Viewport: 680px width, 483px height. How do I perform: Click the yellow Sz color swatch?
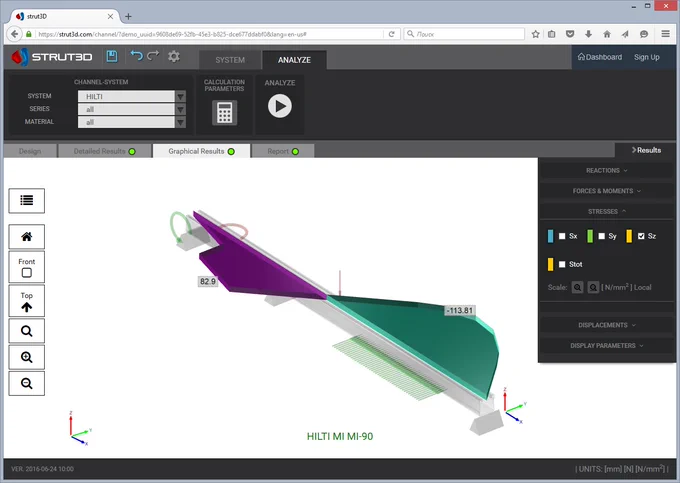[x=629, y=236]
